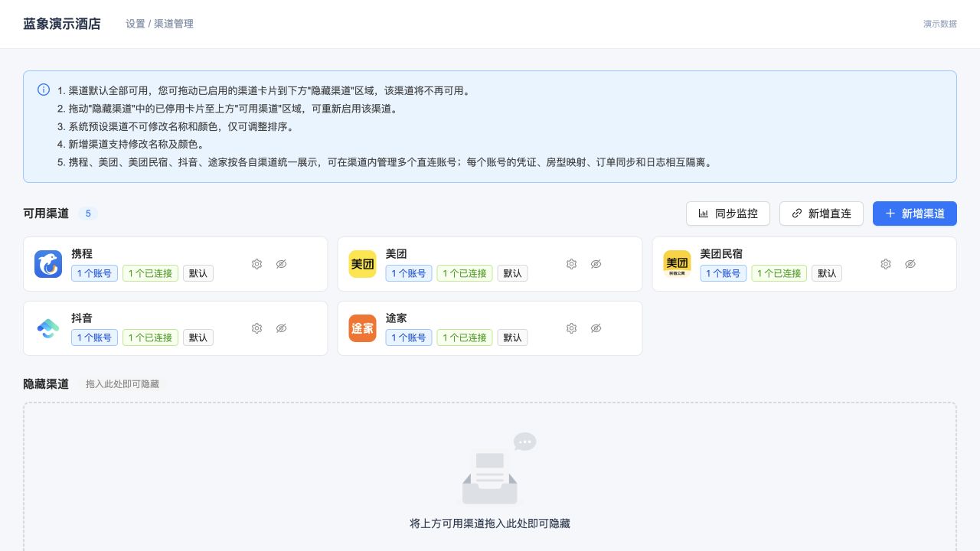Image resolution: width=980 pixels, height=551 pixels.
Task: Click the yellow 美团 logo
Action: pos(362,264)
